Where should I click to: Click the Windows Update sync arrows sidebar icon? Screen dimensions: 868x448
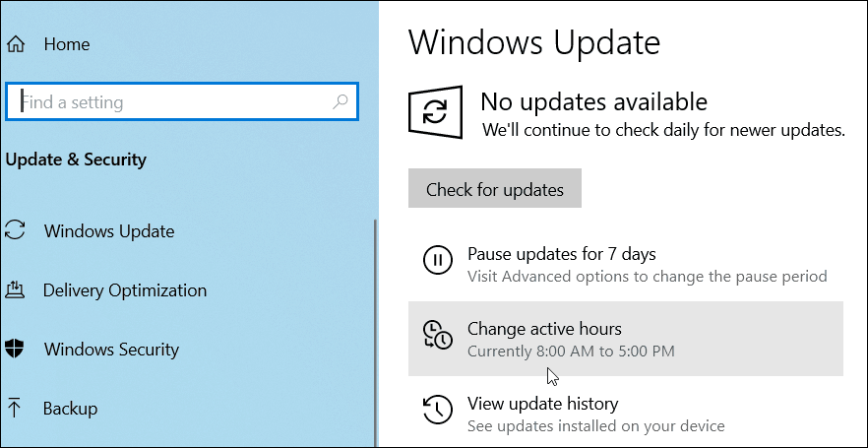pyautogui.click(x=15, y=230)
